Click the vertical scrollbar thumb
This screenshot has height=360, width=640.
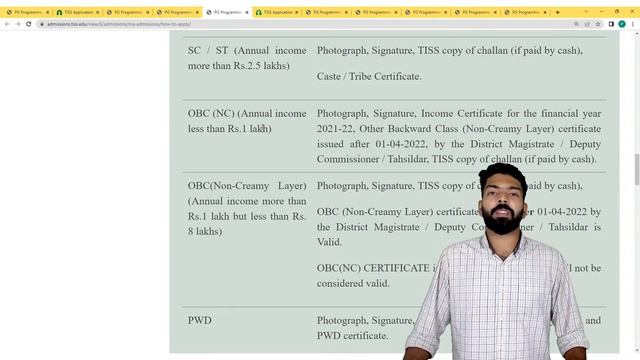[x=637, y=169]
